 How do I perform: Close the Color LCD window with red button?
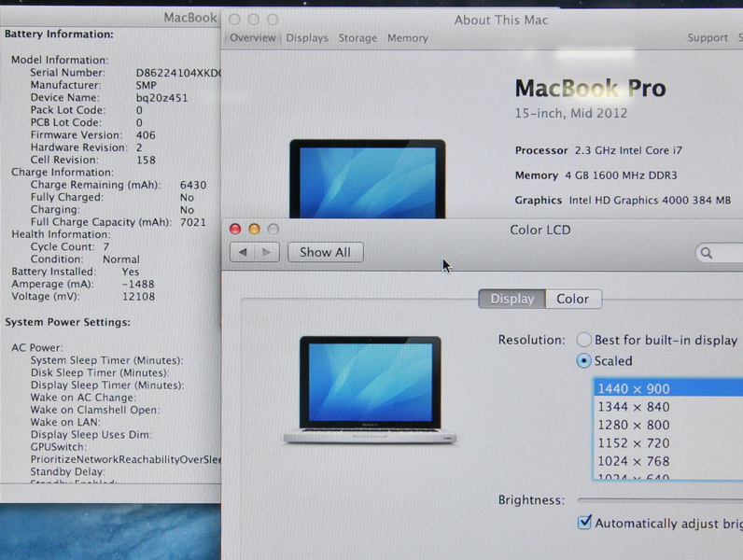[x=235, y=230]
